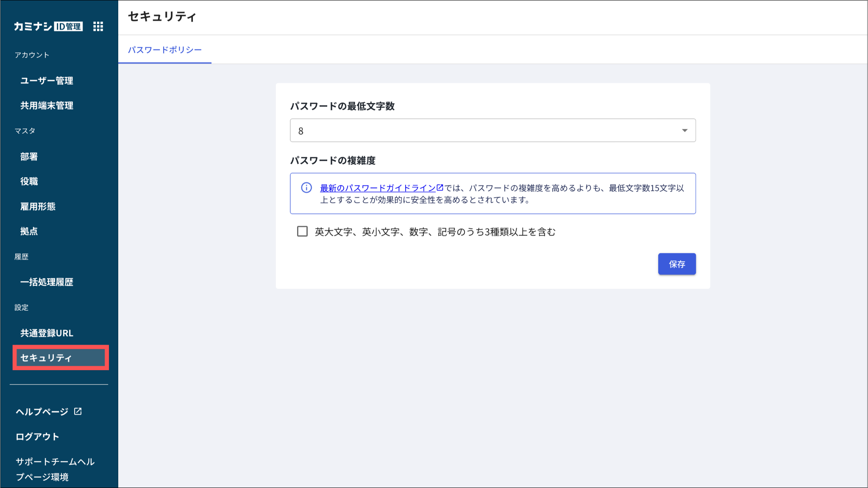Enable the 3種類以上を含む complexity checkbox
This screenshot has height=488, width=868.
(302, 231)
